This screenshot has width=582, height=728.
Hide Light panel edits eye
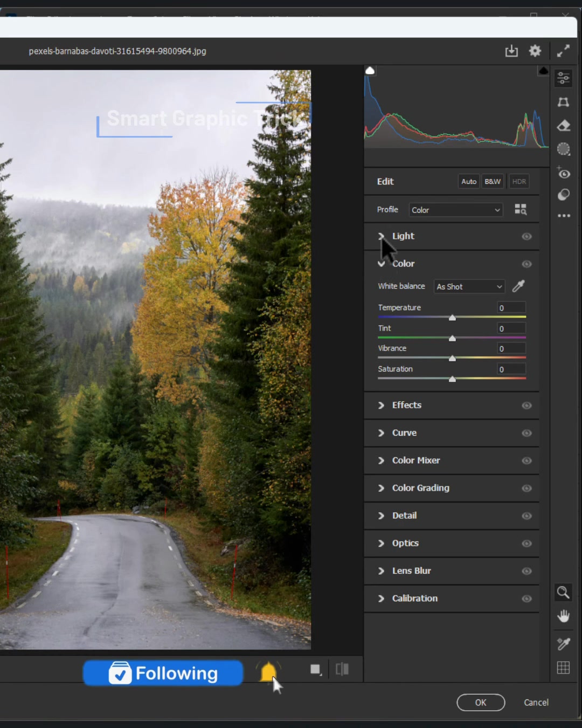[x=526, y=237]
